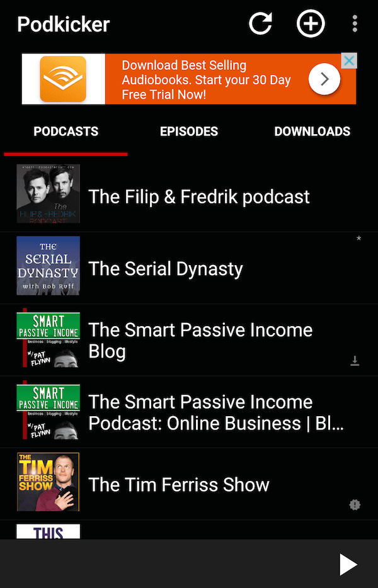Start playback with the play button
378x588 pixels.
click(348, 564)
